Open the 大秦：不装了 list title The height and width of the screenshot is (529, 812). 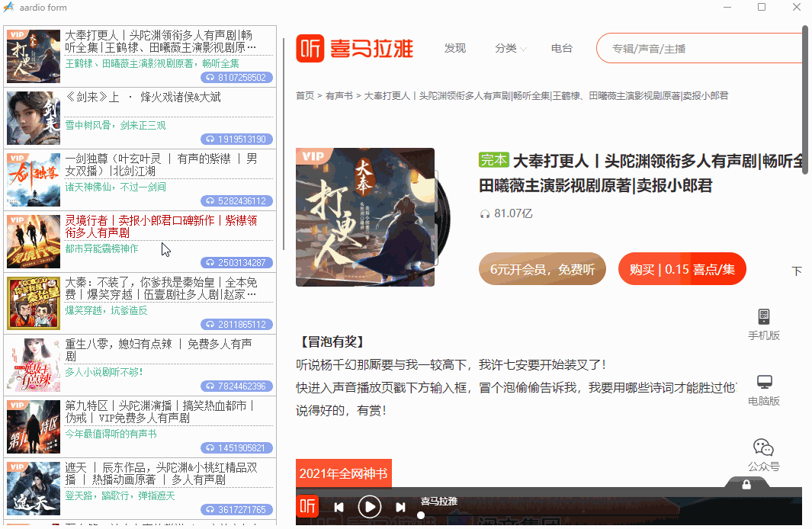pos(162,288)
